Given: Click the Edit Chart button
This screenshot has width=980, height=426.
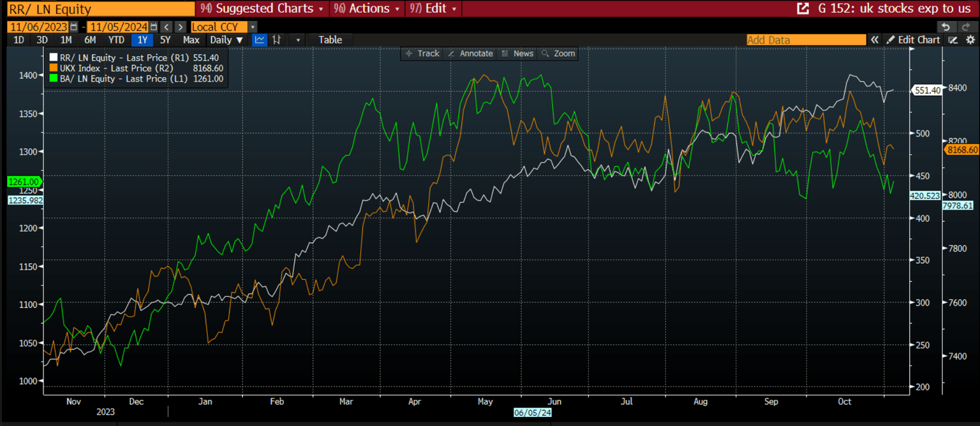Looking at the screenshot, I should 913,40.
